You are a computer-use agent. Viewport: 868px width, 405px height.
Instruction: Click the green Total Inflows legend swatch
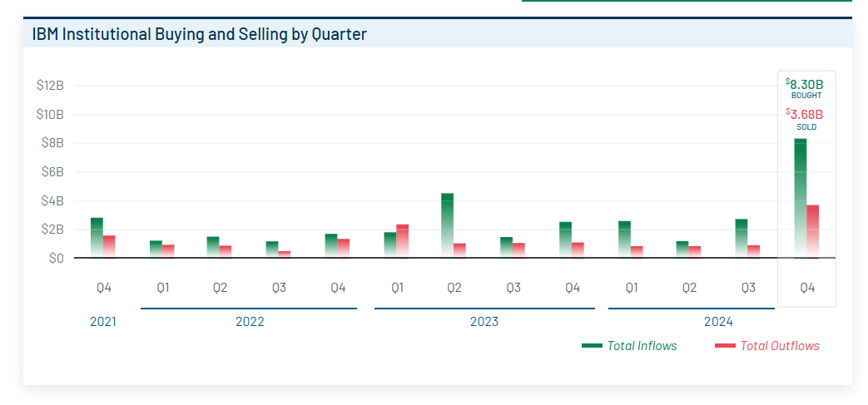pos(592,346)
